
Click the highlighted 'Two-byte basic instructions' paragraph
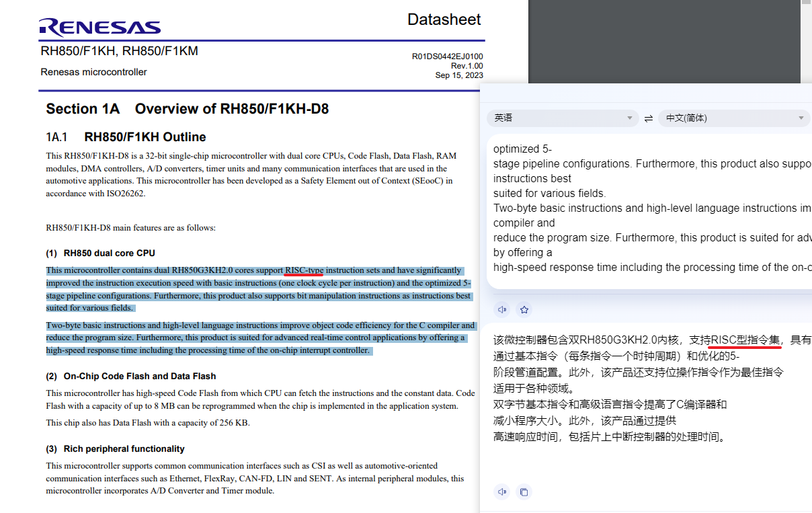(260, 338)
